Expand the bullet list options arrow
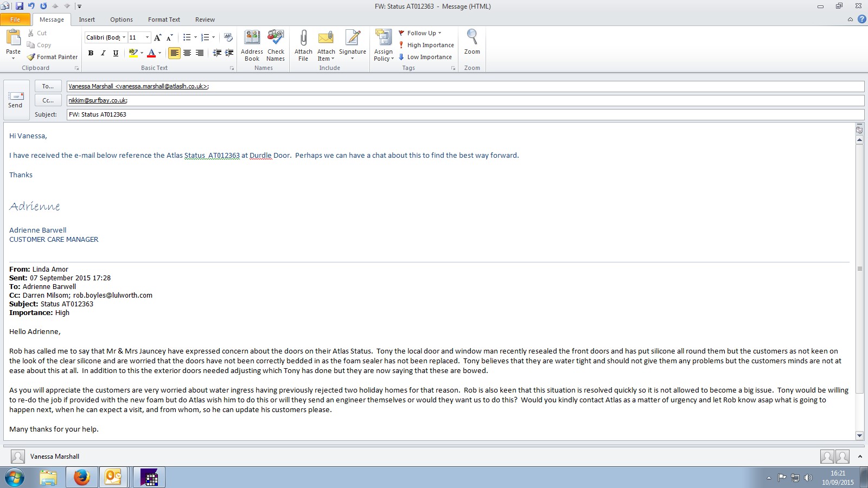The height and width of the screenshot is (488, 868). pyautogui.click(x=195, y=37)
